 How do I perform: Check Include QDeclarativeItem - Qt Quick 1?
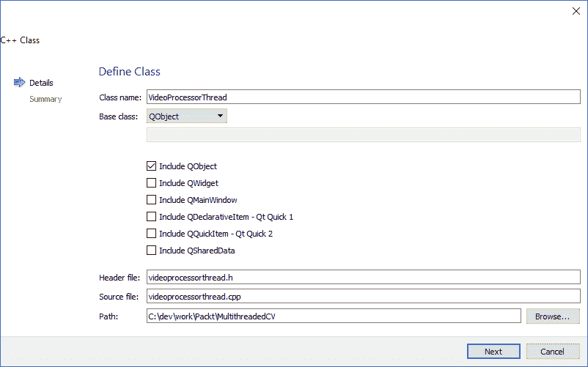point(152,217)
